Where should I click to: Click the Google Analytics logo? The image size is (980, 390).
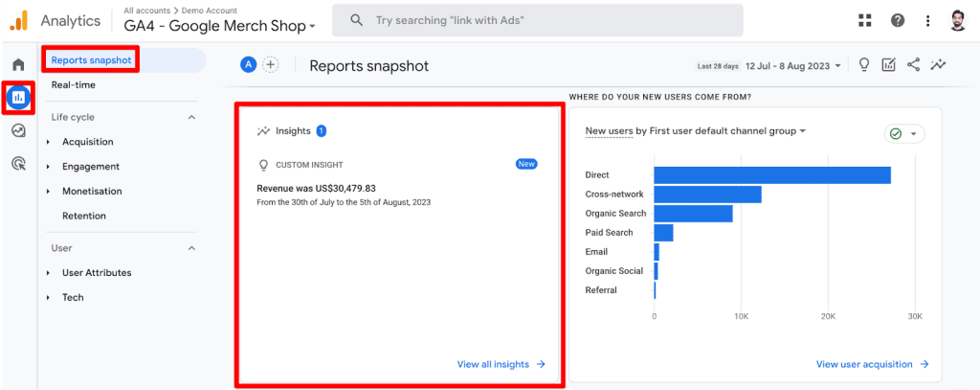(x=19, y=21)
